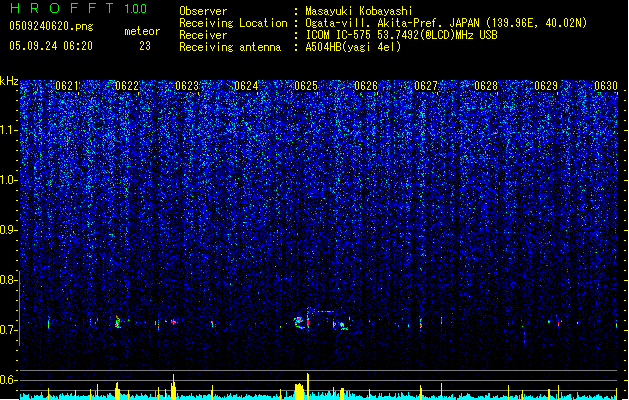Click version number 1.0.0
The width and height of the screenshot is (629, 400).
pos(135,9)
